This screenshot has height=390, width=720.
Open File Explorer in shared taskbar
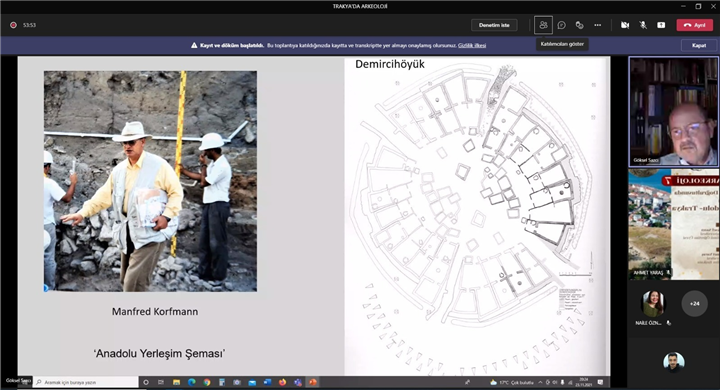click(176, 382)
